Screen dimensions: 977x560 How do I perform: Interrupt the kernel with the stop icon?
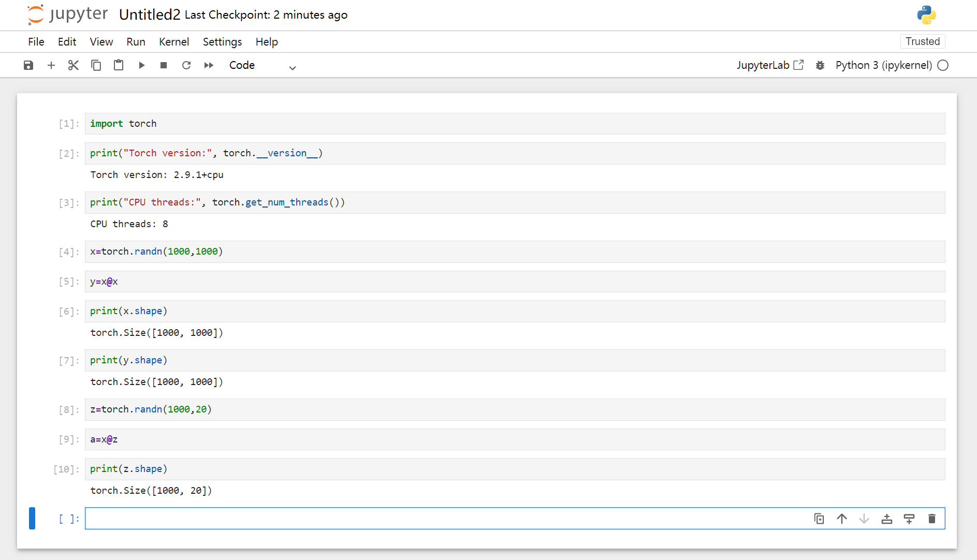point(164,65)
